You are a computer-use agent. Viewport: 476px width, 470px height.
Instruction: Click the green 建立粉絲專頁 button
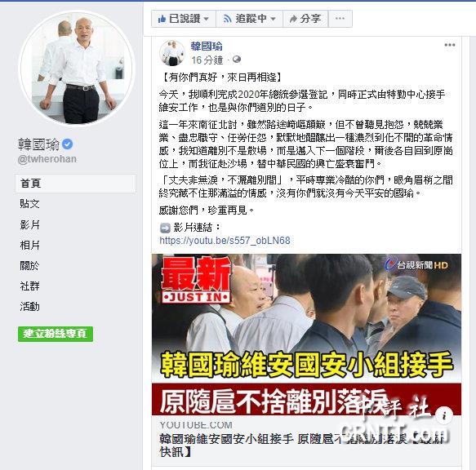[x=56, y=334]
